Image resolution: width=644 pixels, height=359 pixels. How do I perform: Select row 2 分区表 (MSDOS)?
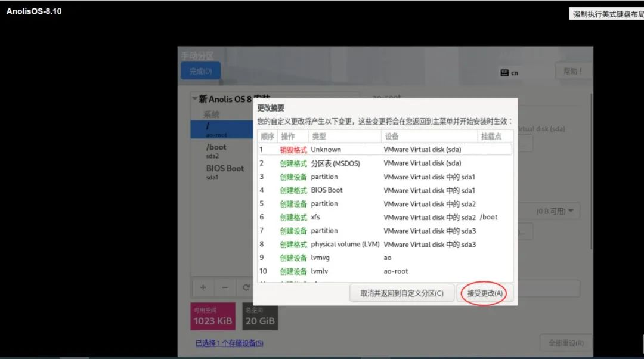pos(385,163)
